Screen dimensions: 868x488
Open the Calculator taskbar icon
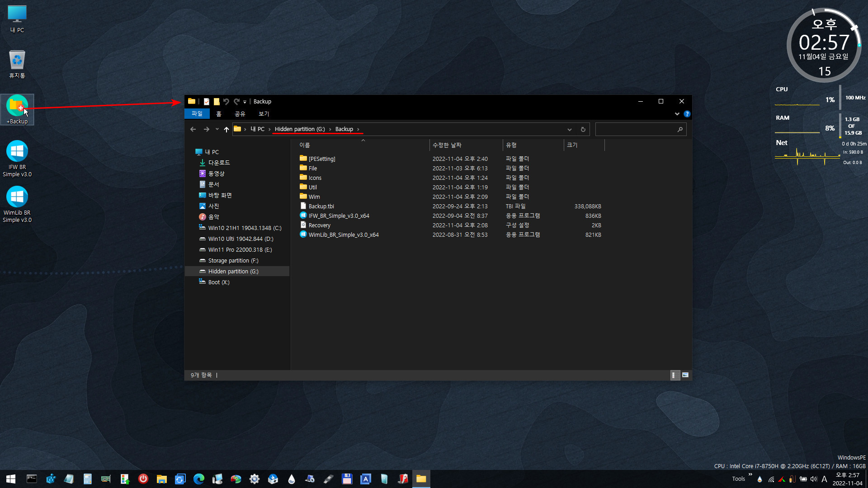(87, 479)
